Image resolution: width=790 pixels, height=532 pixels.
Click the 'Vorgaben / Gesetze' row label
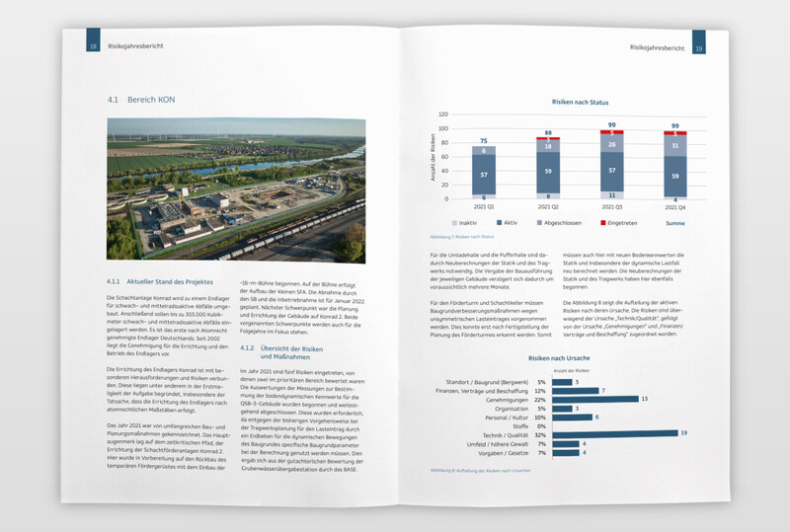click(x=504, y=453)
